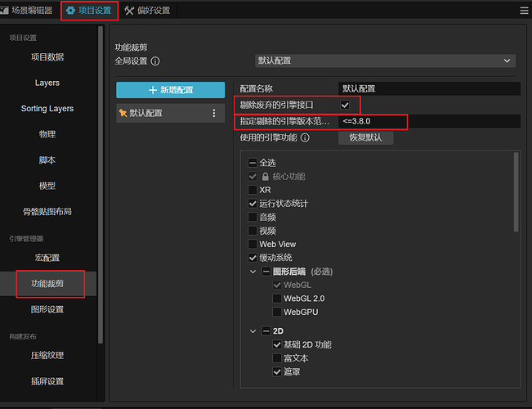532x409 pixels.
Task: Click the 恢复默认 button
Action: coord(366,137)
